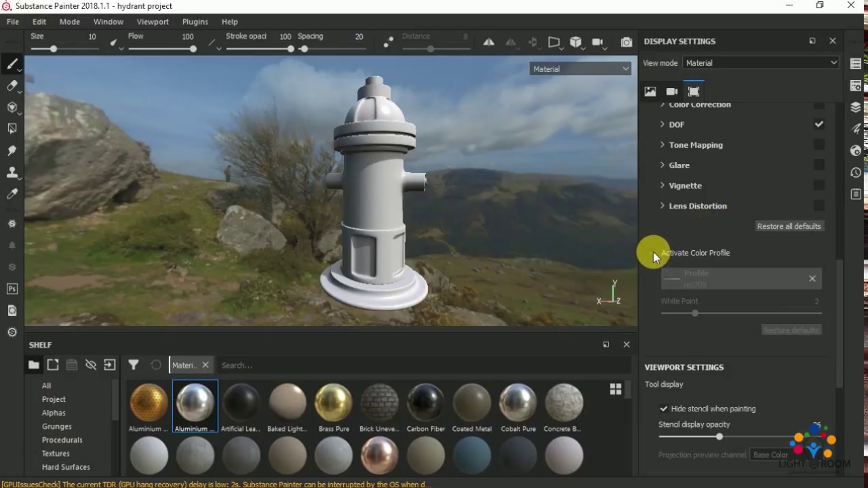The height and width of the screenshot is (488, 868).
Task: Expand the Glare section
Action: [663, 165]
